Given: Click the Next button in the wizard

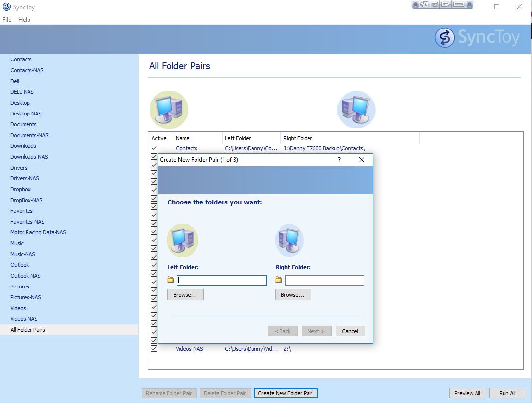Looking at the screenshot, I should pyautogui.click(x=316, y=331).
